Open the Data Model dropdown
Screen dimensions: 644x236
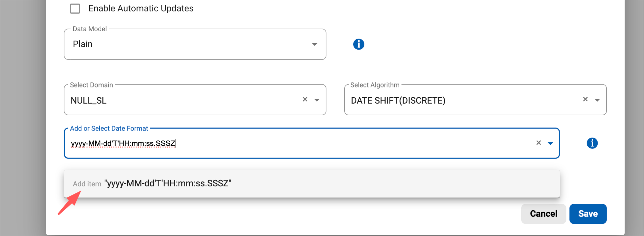(315, 44)
